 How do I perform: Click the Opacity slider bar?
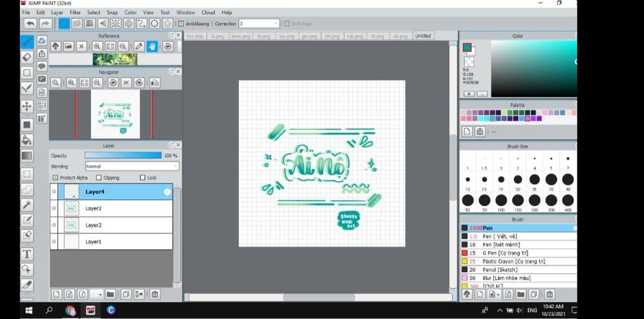(123, 155)
